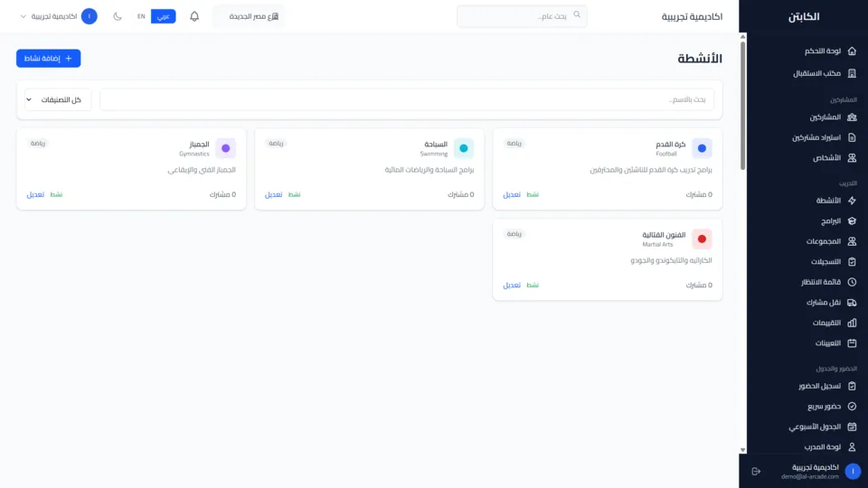Click demo@al-arcade.com in sidebar footer

(x=810, y=476)
